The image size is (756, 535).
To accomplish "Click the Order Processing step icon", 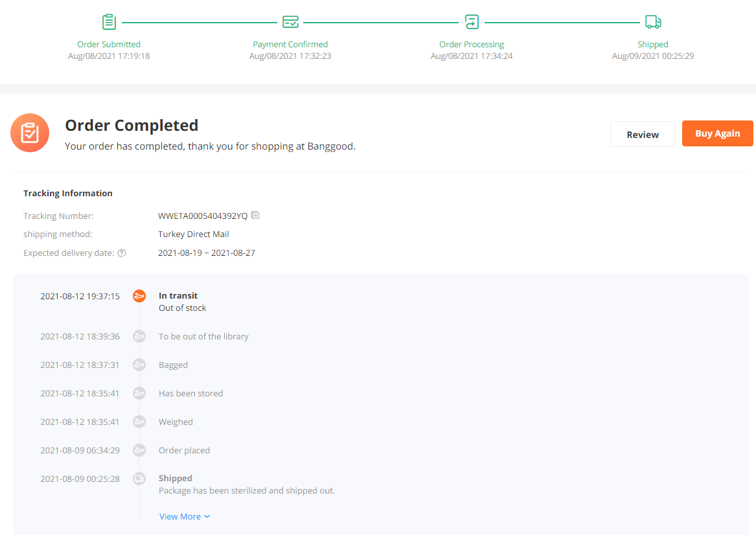I will click(x=472, y=21).
